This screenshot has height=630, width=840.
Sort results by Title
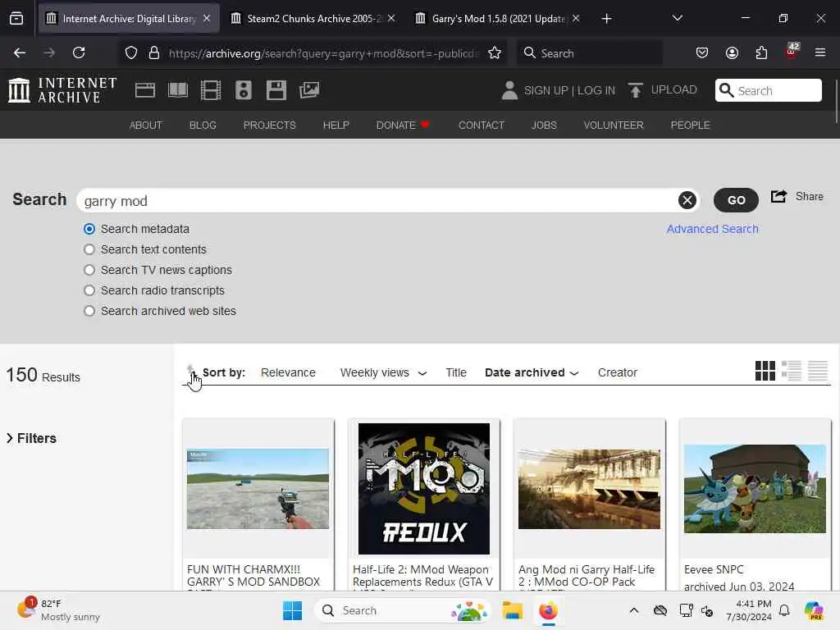(456, 373)
